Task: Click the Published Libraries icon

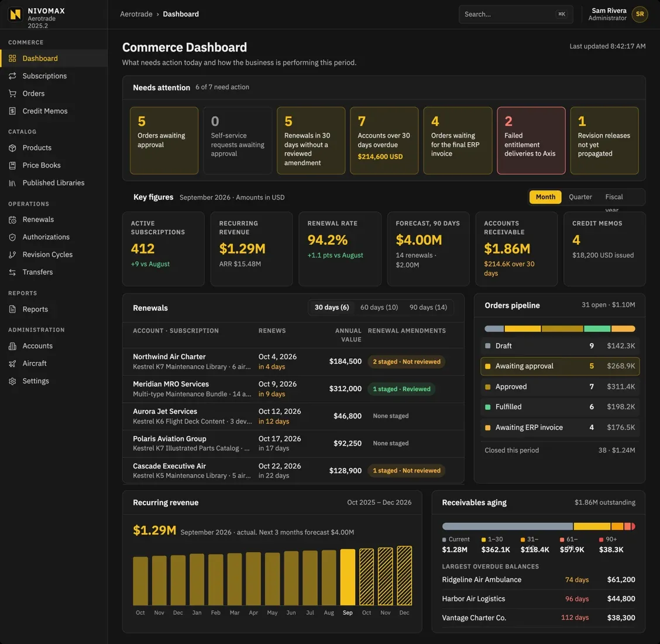Action: pos(12,183)
